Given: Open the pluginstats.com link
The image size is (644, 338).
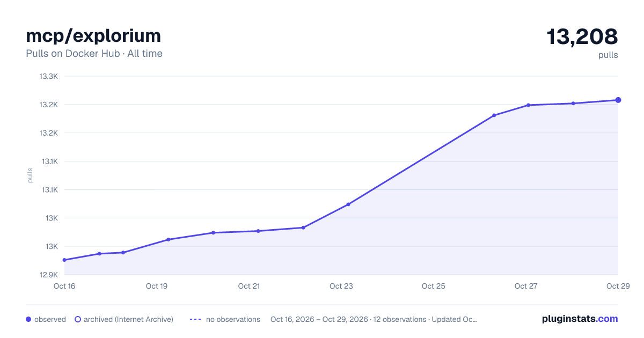Looking at the screenshot, I should tap(580, 319).
